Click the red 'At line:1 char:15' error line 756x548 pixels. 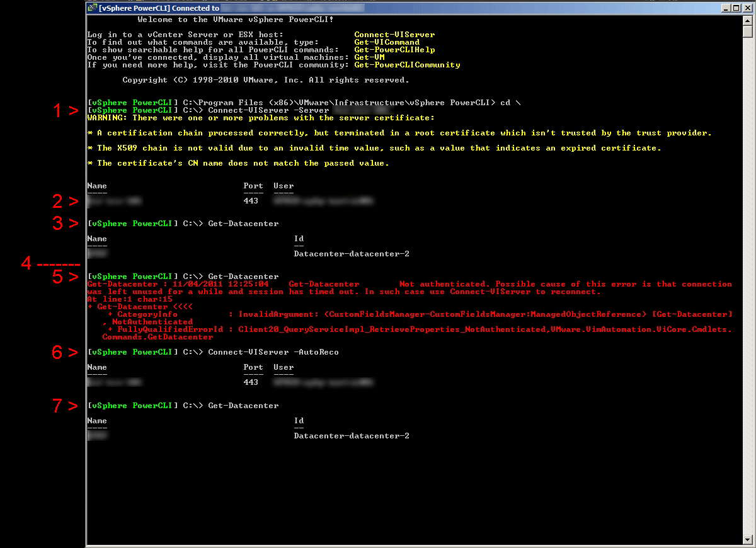[x=130, y=299]
